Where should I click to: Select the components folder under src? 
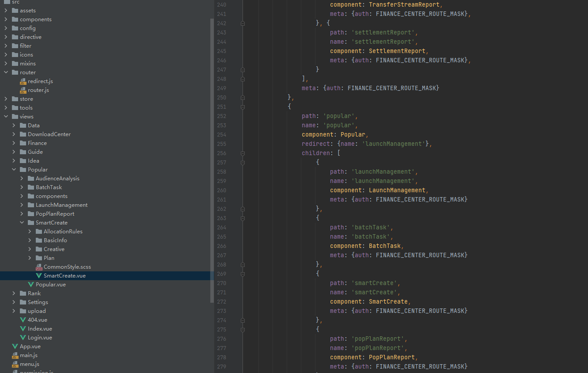point(36,19)
